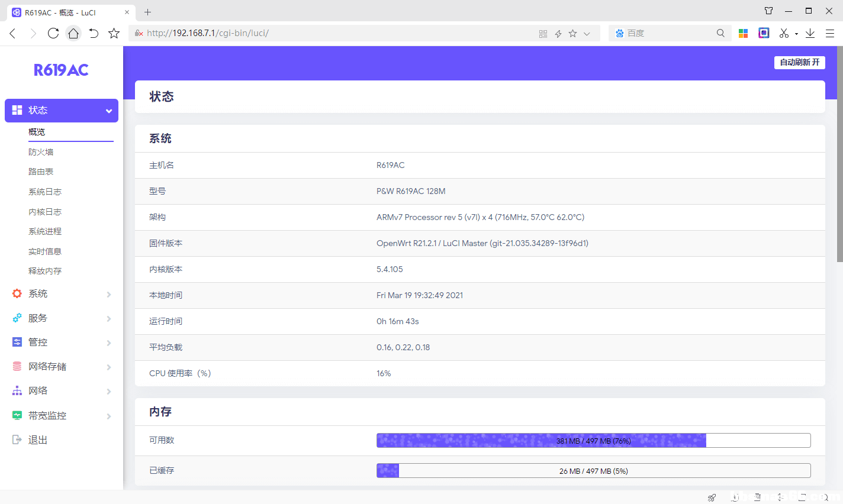This screenshot has height=504, width=843.
Task: Click the 网络存储 storage disk icon
Action: tap(17, 366)
